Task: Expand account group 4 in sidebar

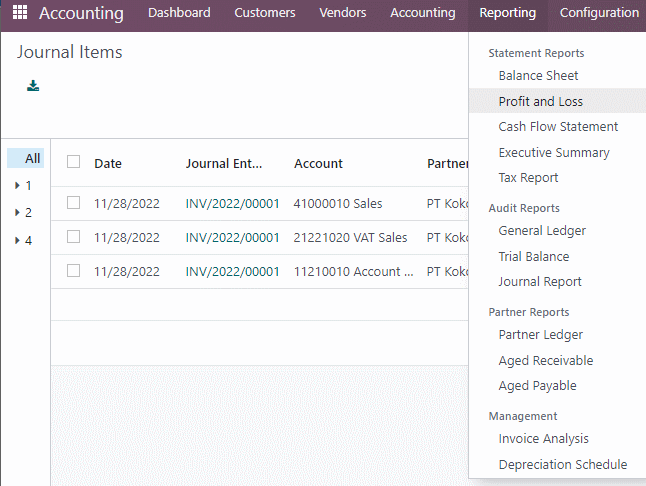Action: (x=17, y=240)
